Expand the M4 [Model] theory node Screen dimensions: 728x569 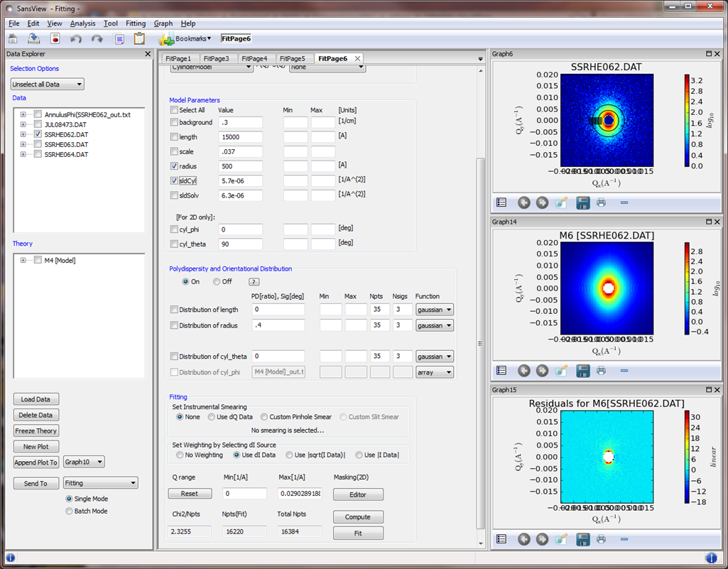click(23, 261)
